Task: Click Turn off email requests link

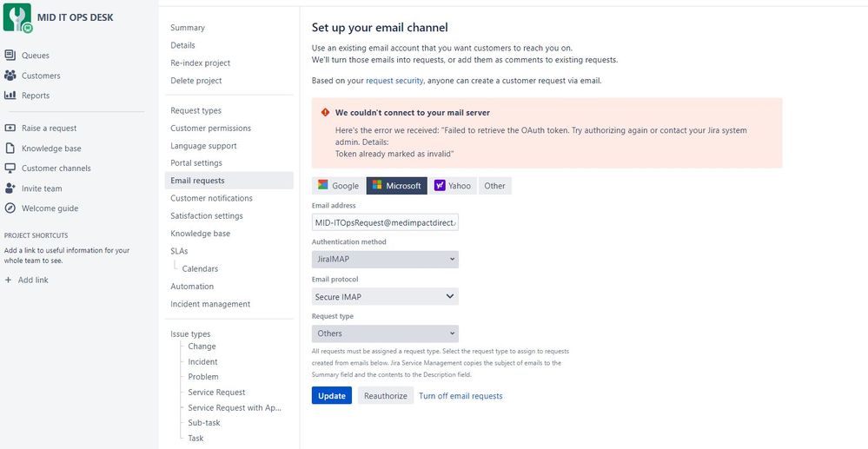Action: tap(461, 396)
